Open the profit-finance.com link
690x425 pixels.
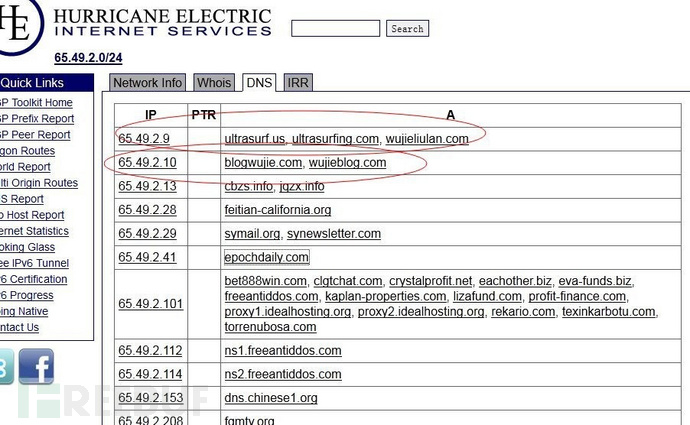pos(577,297)
